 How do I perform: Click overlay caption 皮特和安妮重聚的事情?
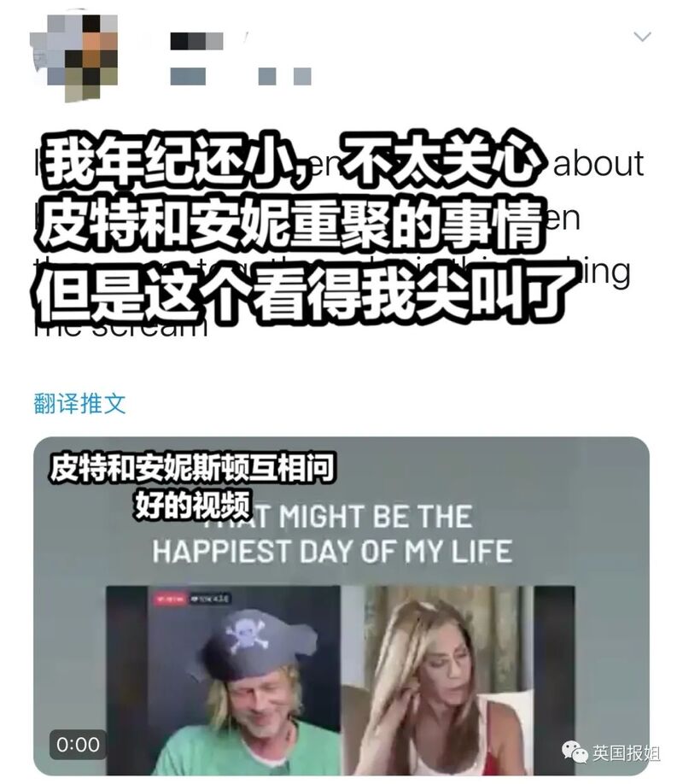[x=290, y=224]
